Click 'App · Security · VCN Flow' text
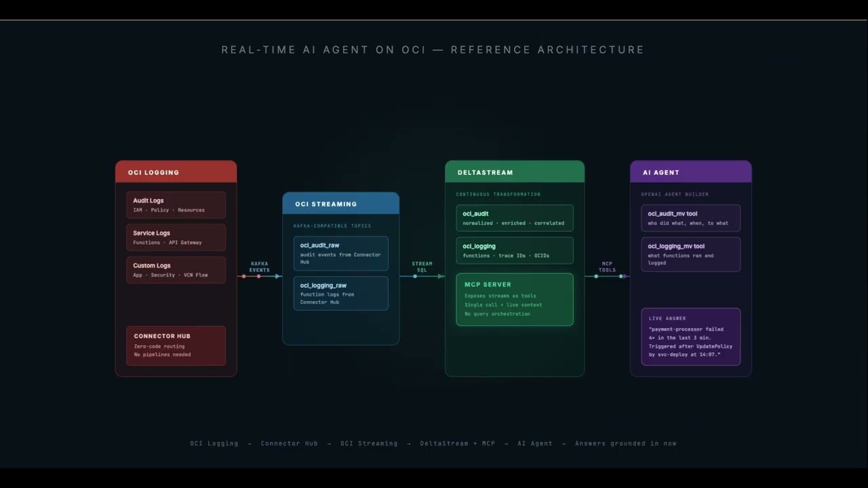868x488 pixels. pyautogui.click(x=170, y=275)
